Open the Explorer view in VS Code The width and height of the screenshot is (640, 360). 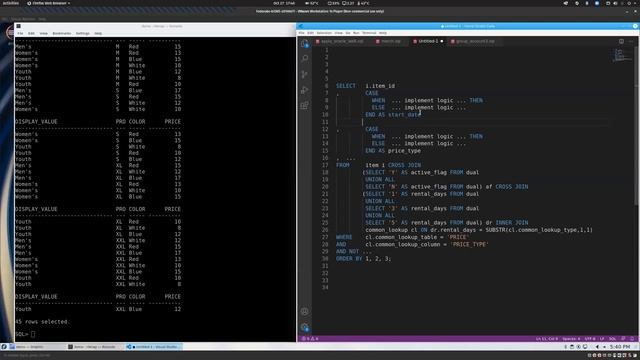[x=304, y=43]
